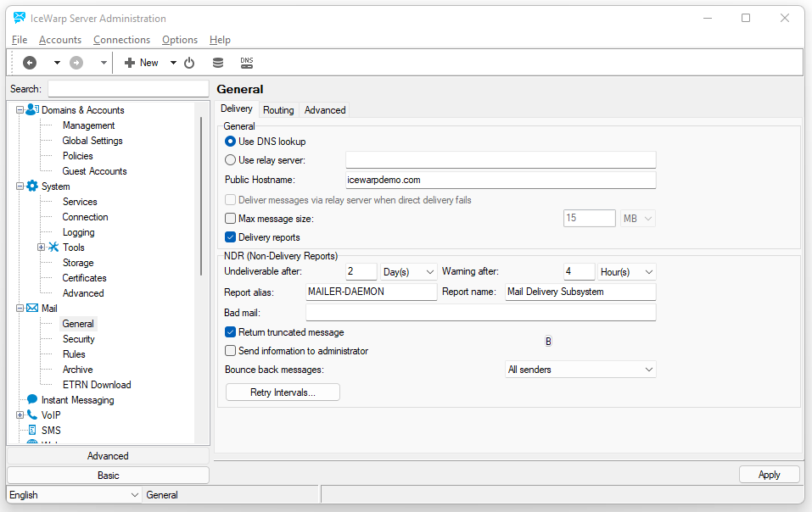Select Security under Mail
The width and height of the screenshot is (812, 512).
79,339
